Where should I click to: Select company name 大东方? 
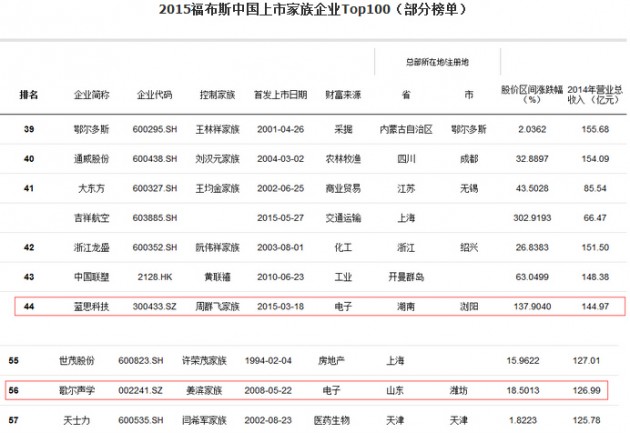(x=92, y=188)
